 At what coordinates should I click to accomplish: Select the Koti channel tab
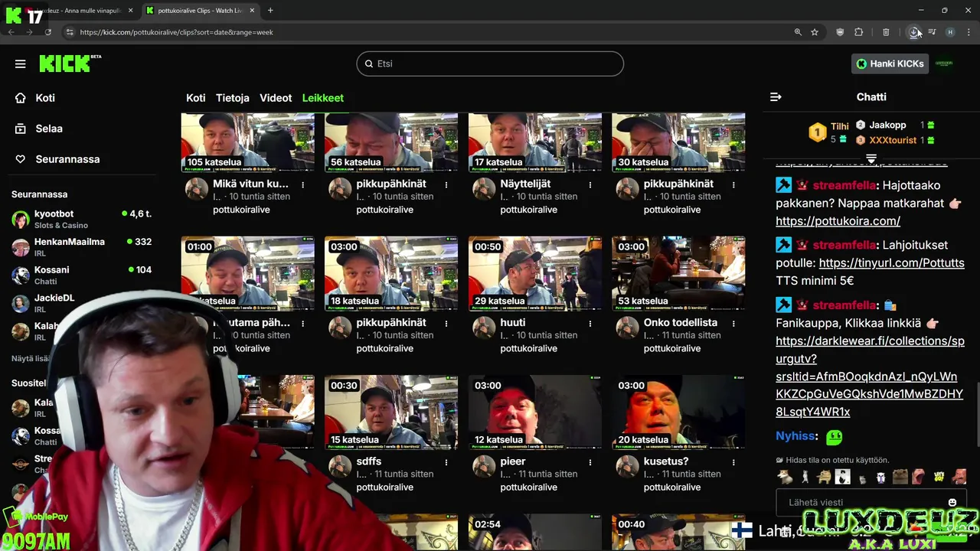196,98
